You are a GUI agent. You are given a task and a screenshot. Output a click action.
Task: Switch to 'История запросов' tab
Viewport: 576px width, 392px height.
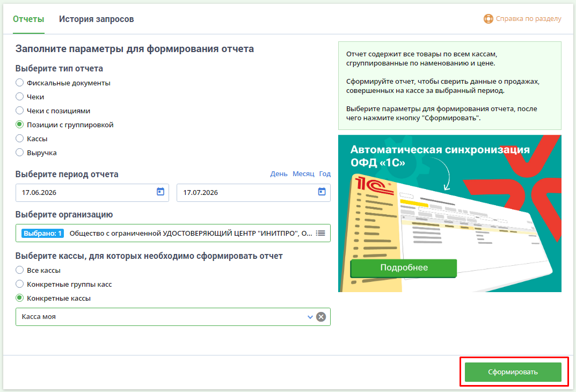point(96,19)
